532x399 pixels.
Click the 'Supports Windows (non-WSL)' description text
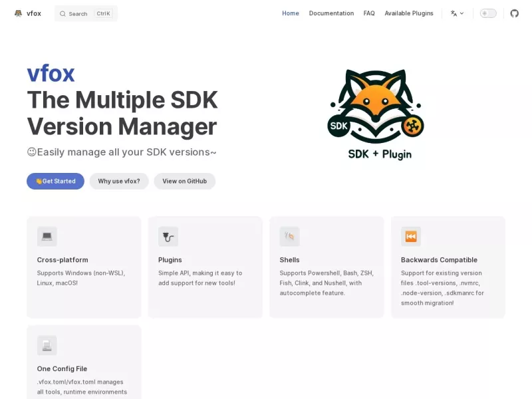pos(80,278)
